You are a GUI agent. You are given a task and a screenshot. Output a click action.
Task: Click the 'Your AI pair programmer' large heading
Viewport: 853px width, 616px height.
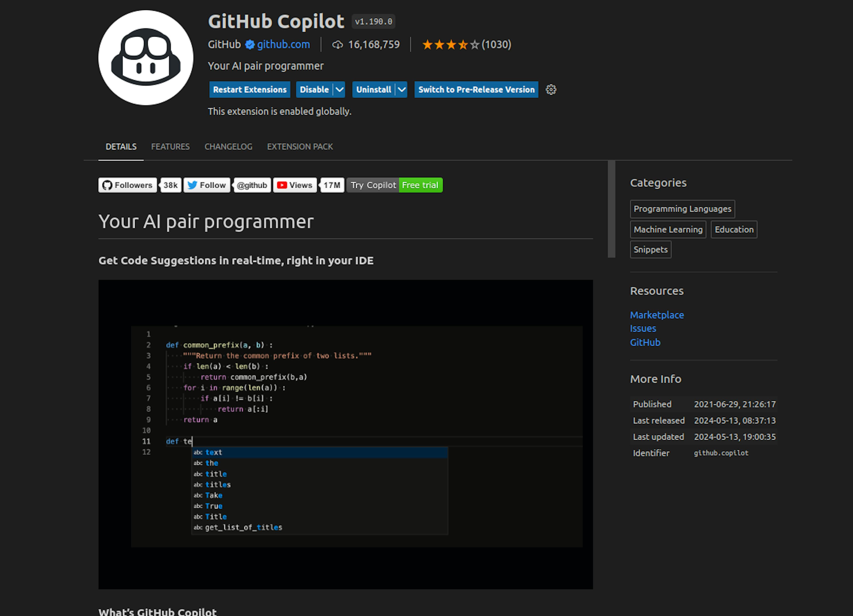point(206,222)
